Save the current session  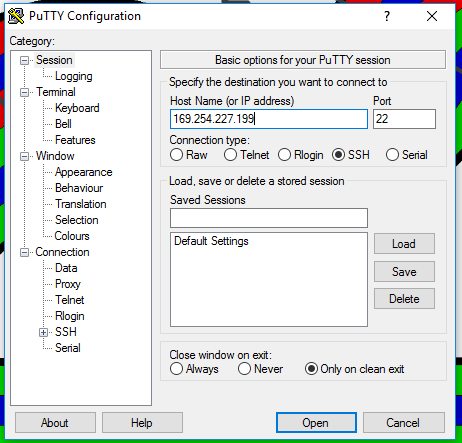click(404, 272)
